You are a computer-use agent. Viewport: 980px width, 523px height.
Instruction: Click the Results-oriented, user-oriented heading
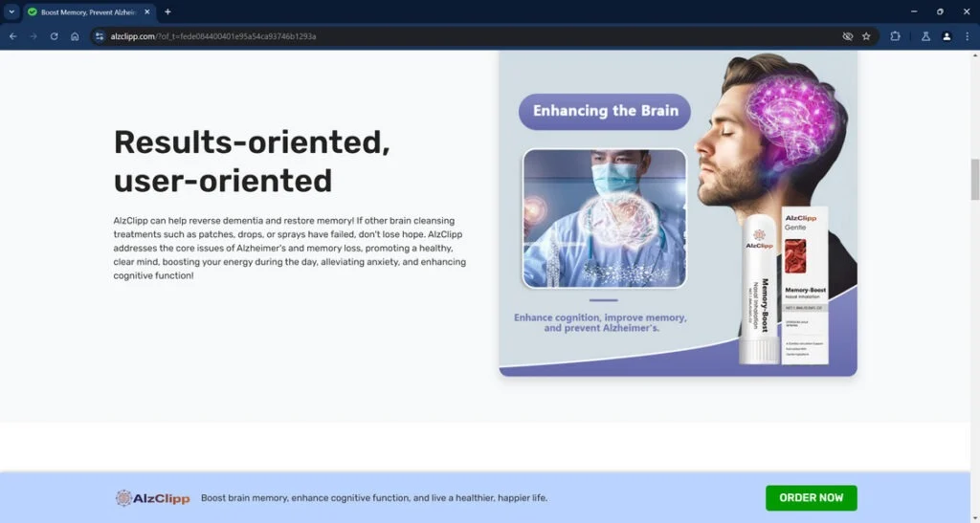pos(252,161)
